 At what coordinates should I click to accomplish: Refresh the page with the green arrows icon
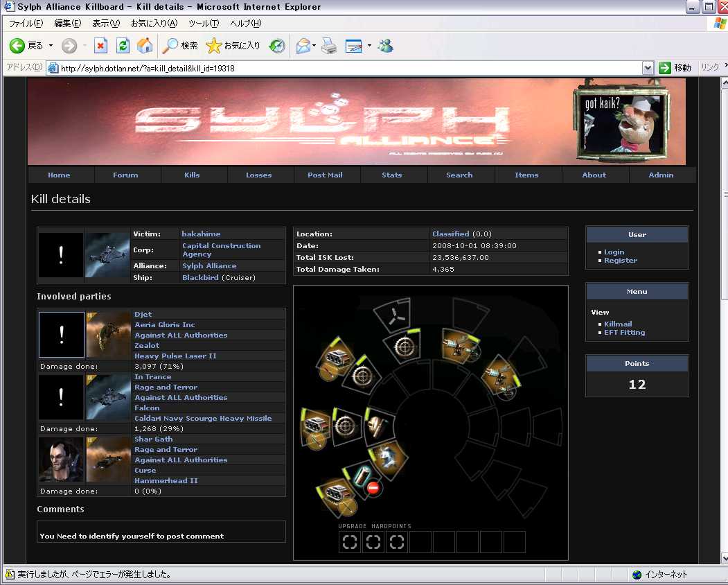pos(123,46)
